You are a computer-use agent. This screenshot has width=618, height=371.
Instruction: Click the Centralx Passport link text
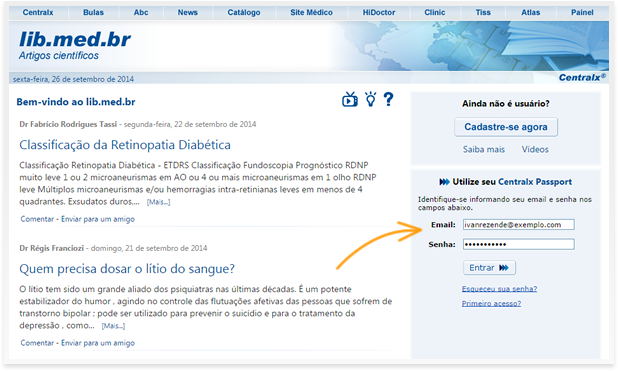point(535,182)
